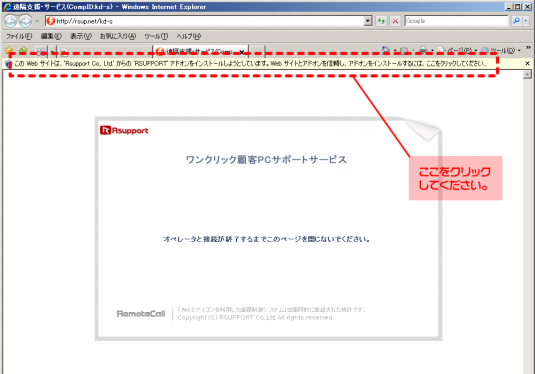
Task: Click the Add to Favorites star icon
Action: [x=23, y=51]
